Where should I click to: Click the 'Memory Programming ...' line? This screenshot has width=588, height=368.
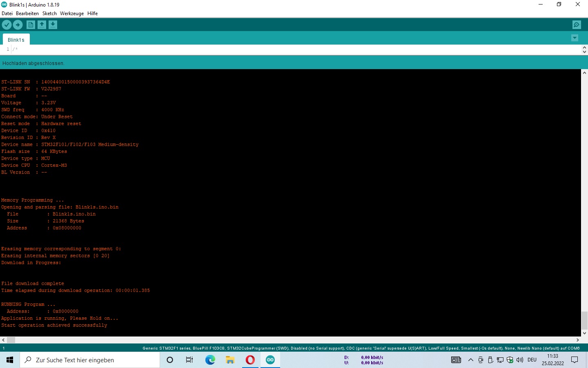pyautogui.click(x=33, y=200)
